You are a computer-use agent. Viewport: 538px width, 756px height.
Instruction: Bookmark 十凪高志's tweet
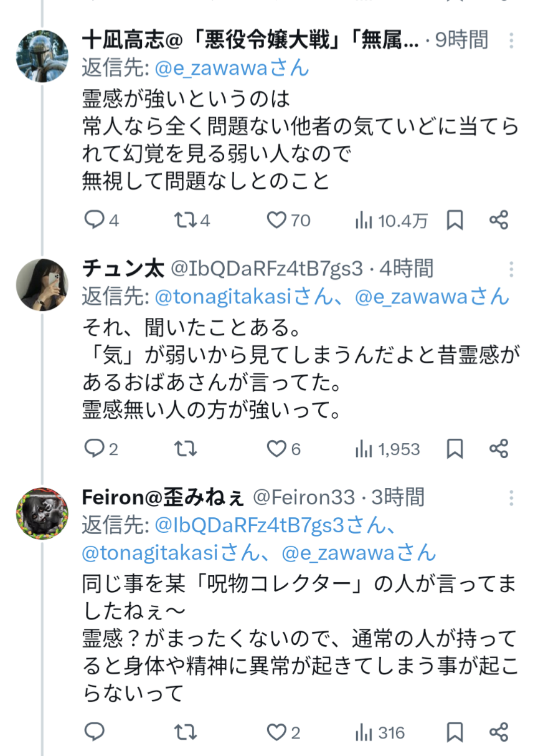(455, 219)
